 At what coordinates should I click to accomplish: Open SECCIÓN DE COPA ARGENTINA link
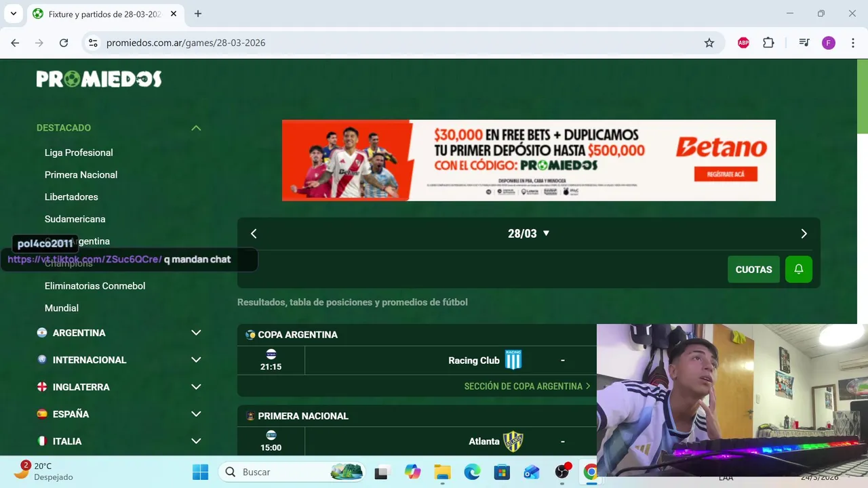[527, 386]
